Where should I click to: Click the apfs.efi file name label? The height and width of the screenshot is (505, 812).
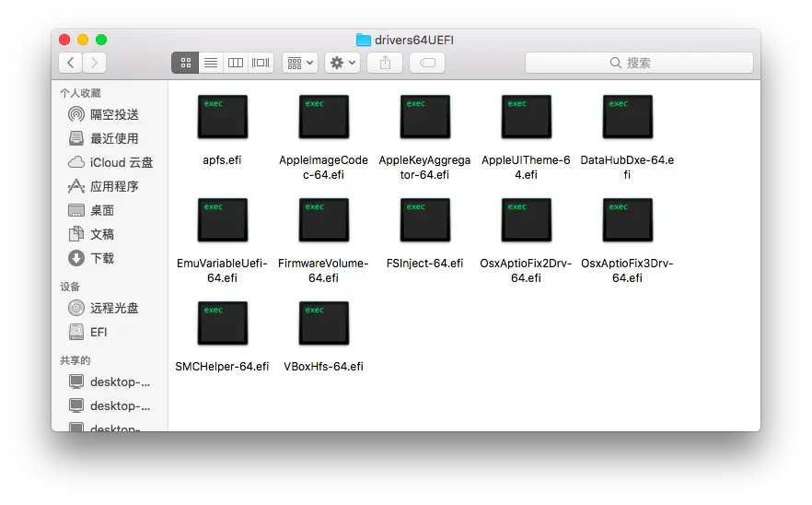point(222,160)
